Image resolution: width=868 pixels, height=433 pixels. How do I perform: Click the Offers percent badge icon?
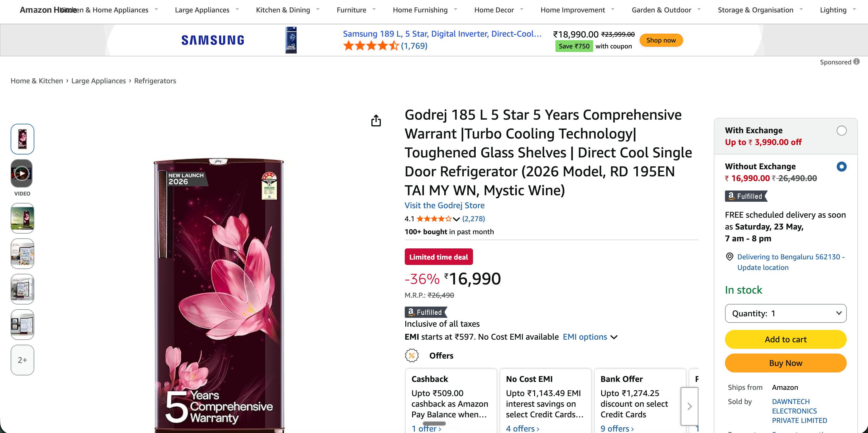pyautogui.click(x=412, y=356)
